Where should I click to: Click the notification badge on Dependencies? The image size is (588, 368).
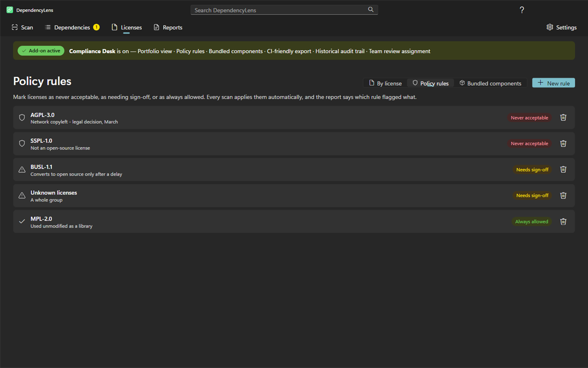(x=96, y=27)
